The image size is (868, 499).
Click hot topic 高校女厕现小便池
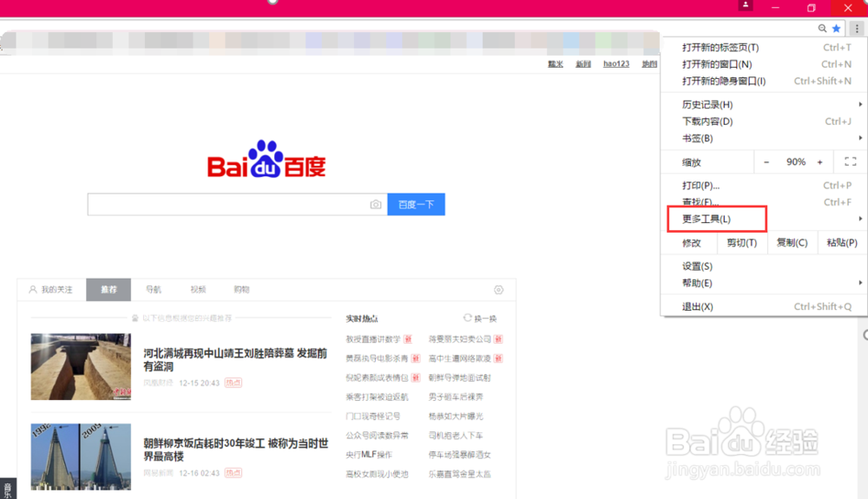point(377,474)
